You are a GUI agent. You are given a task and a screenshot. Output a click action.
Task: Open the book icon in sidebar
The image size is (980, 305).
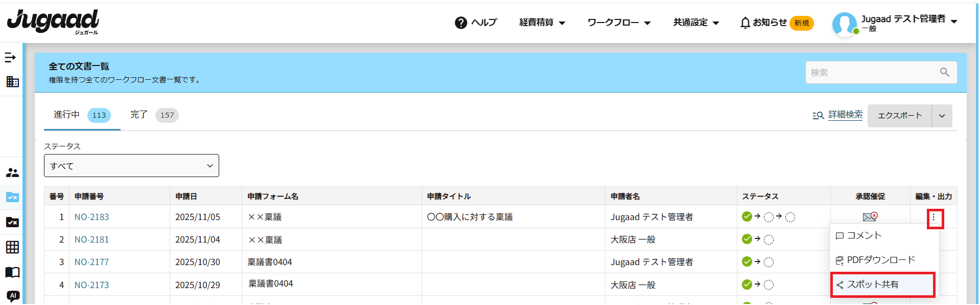[x=12, y=272]
